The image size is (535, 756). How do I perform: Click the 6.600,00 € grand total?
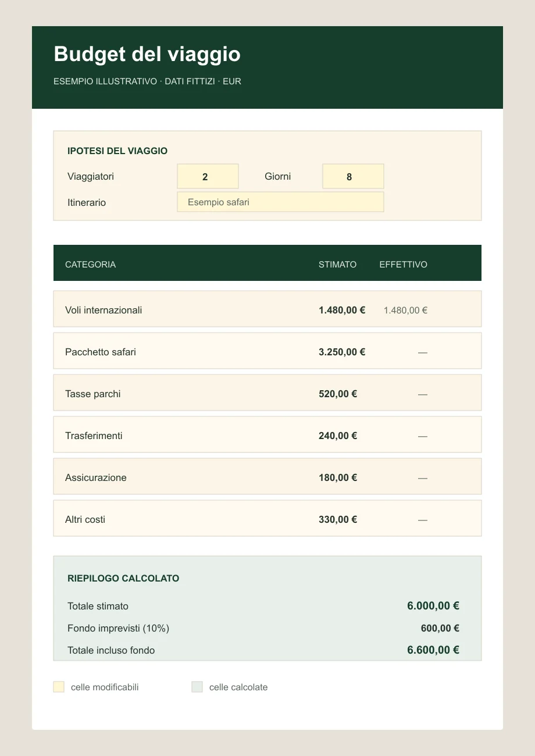click(x=433, y=650)
